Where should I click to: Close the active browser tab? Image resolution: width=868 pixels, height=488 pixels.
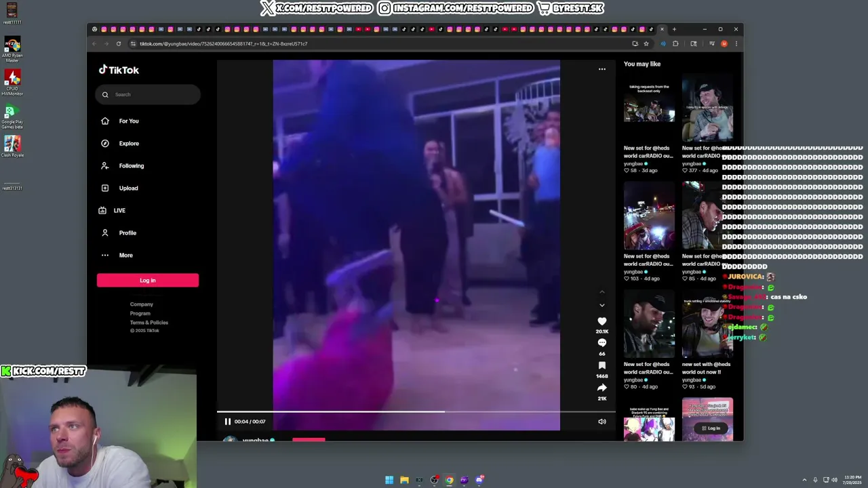pos(663,29)
